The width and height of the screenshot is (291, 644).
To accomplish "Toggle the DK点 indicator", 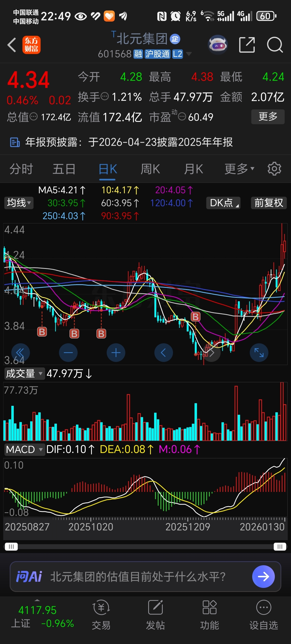I will pyautogui.click(x=223, y=203).
